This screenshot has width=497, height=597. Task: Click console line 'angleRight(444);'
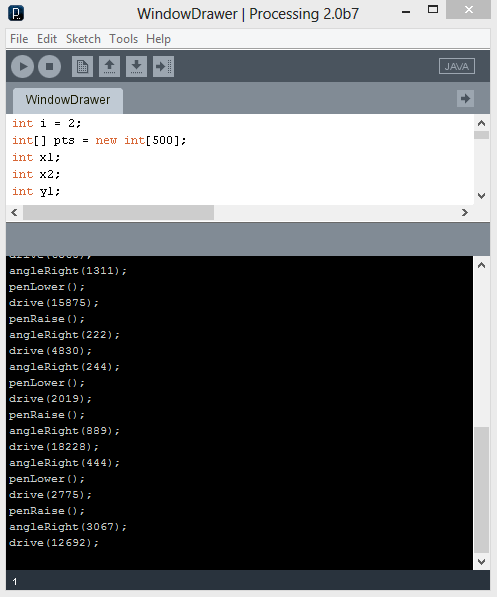tap(64, 463)
